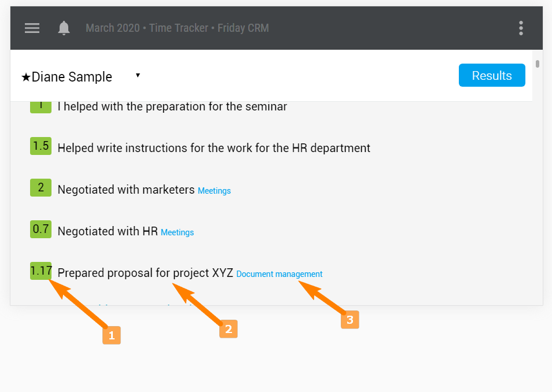
Task: Click the 2 hours green badge
Action: pyautogui.click(x=41, y=187)
